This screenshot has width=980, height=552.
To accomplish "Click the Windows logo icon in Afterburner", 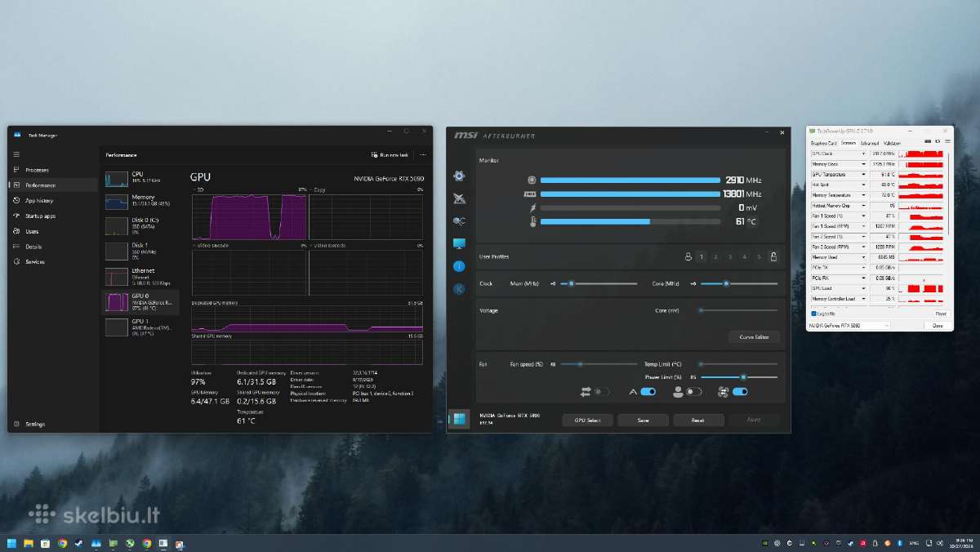I will tap(459, 419).
